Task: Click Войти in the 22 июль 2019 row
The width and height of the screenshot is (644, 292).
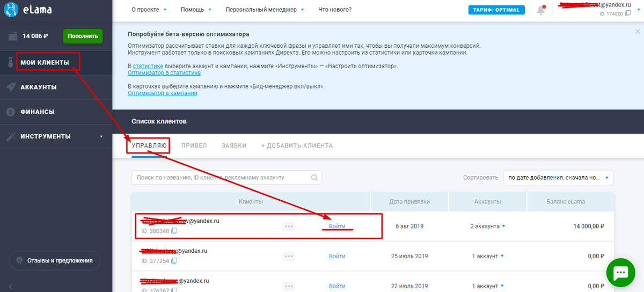Action: 337,286
